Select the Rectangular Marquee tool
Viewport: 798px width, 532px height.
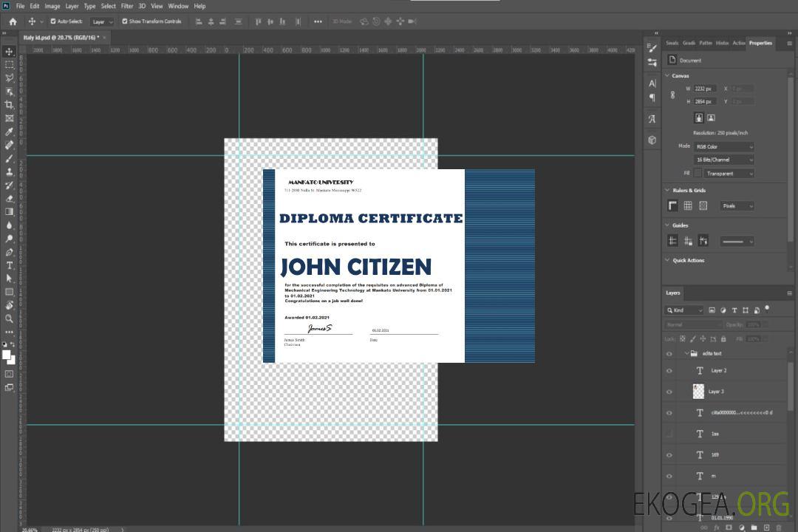[9, 65]
